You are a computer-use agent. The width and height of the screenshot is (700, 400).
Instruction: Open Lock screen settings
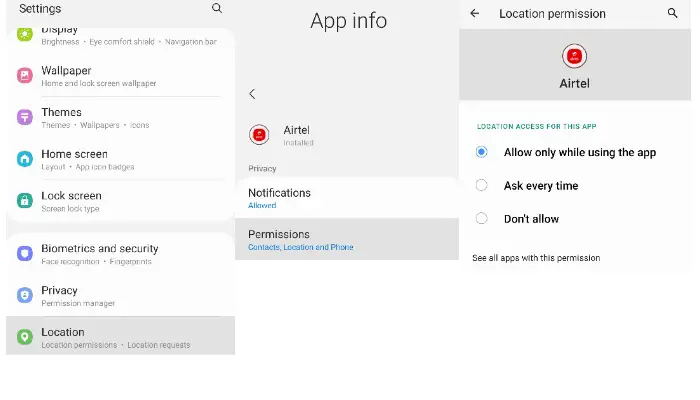(x=121, y=200)
